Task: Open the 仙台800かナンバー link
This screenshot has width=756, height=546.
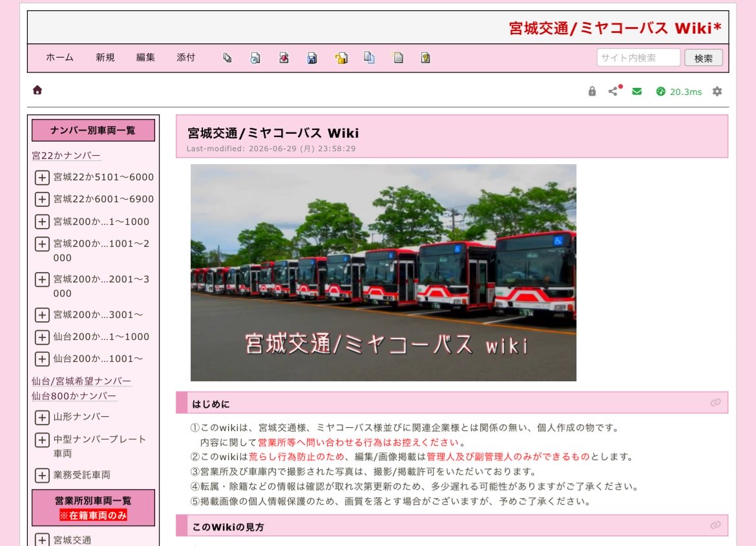Action: click(74, 396)
